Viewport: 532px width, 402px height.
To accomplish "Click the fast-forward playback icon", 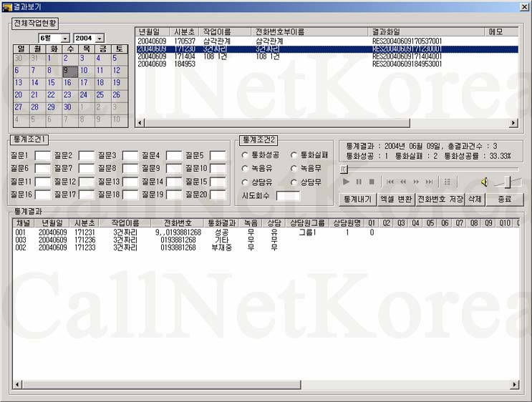I will [416, 182].
